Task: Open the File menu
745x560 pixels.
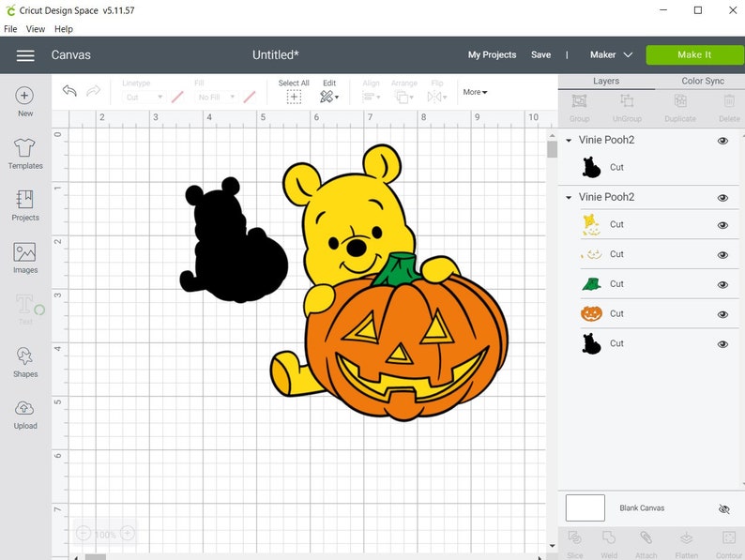Action: (x=10, y=29)
